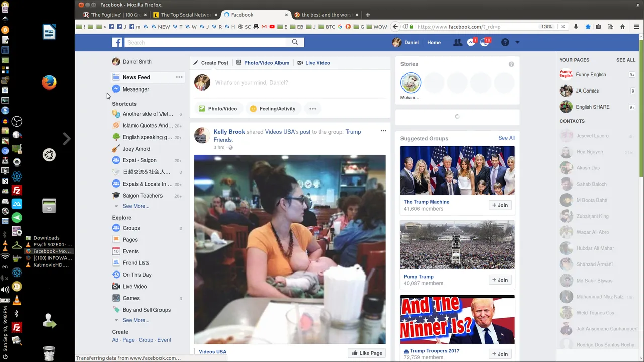Click the Facebook logo icon
Viewport: 644px width, 362px height.
point(117,43)
